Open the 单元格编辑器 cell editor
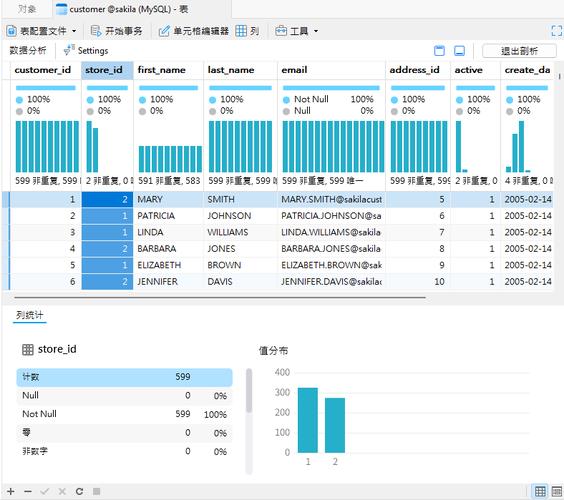 (x=194, y=31)
